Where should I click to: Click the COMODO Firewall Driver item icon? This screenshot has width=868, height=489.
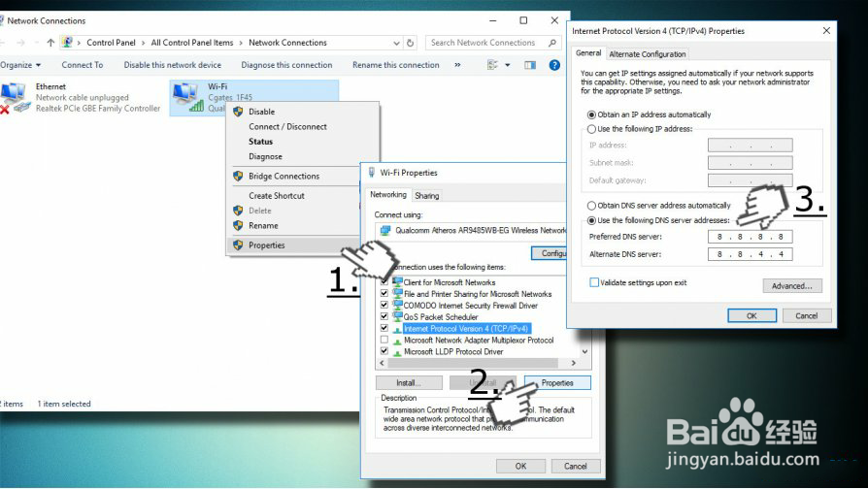(x=397, y=305)
